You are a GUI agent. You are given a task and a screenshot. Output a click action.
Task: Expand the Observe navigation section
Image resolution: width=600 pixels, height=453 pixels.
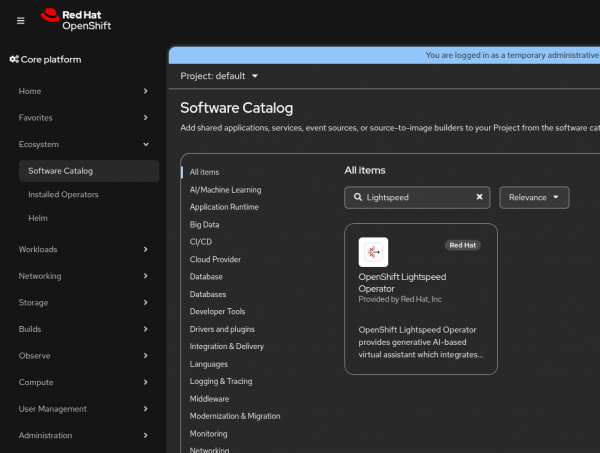coord(83,356)
